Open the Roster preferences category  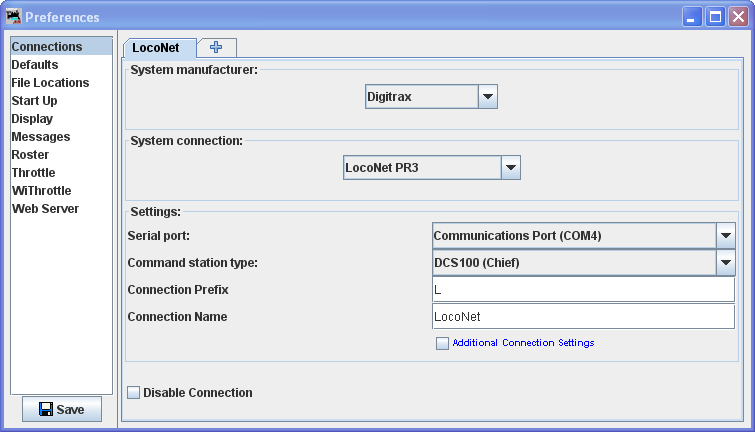point(30,155)
